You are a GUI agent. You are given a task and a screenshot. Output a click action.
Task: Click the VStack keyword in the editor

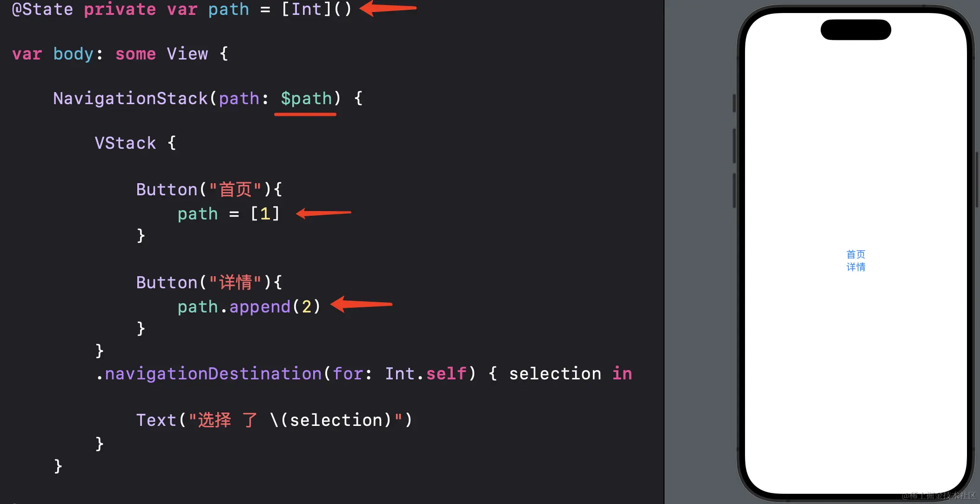click(125, 143)
